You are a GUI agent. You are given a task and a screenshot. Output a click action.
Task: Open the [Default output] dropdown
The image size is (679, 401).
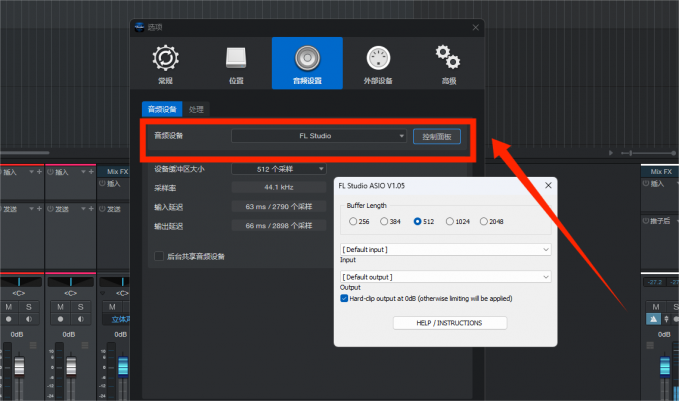[446, 277]
